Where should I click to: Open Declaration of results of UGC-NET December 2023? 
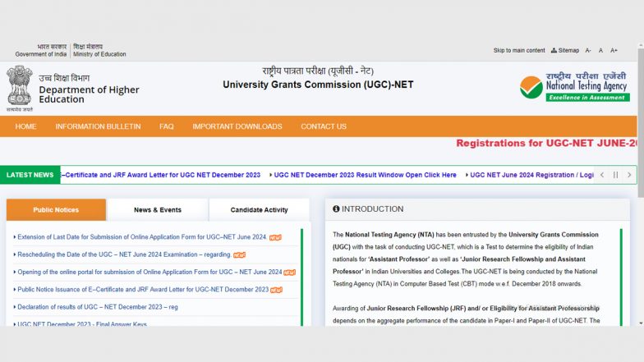click(98, 307)
